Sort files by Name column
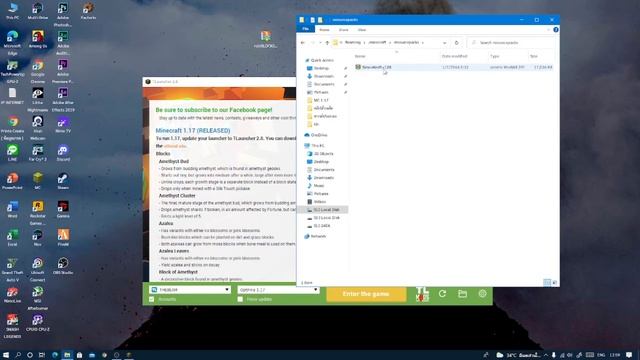This screenshot has width=640, height=360. (360, 56)
